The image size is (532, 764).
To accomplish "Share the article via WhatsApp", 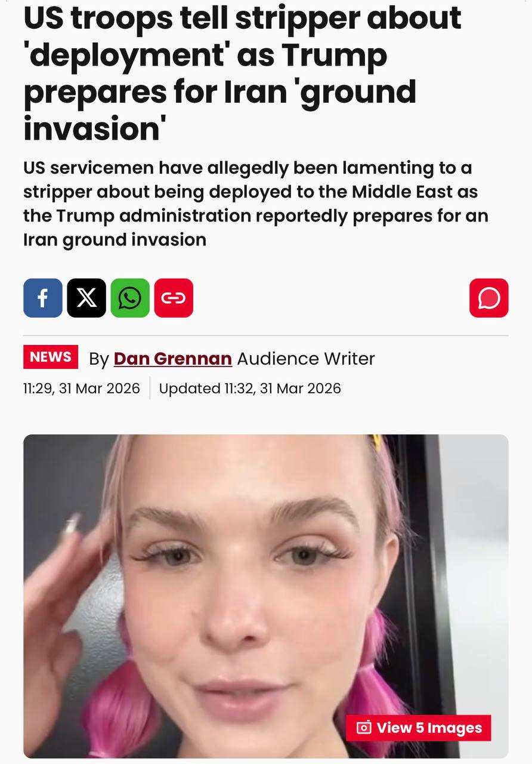I will [130, 298].
